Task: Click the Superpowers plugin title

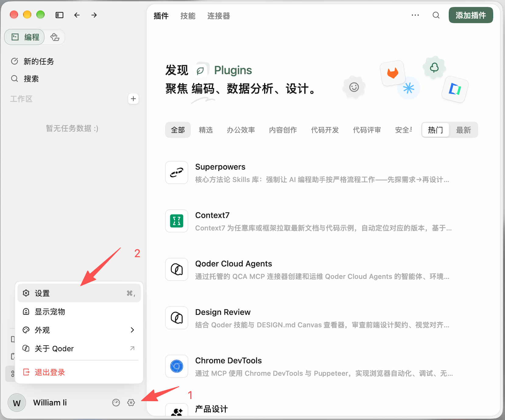Action: point(220,167)
